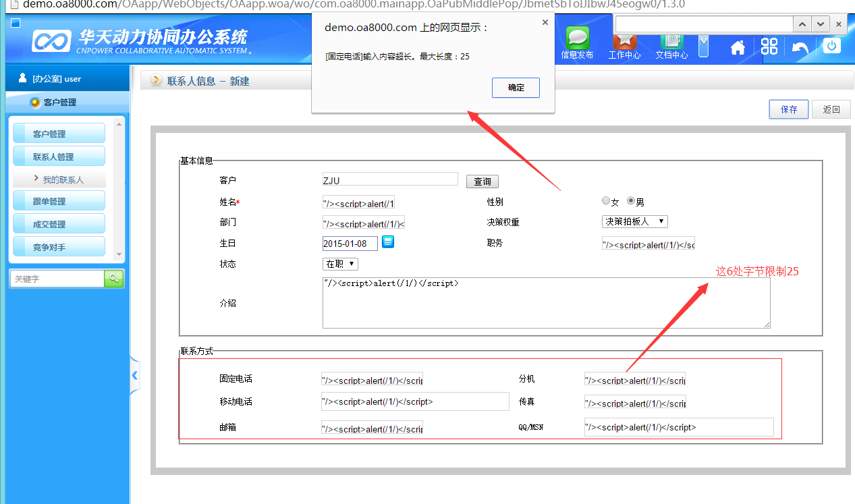Click the power logout icon

point(831,46)
